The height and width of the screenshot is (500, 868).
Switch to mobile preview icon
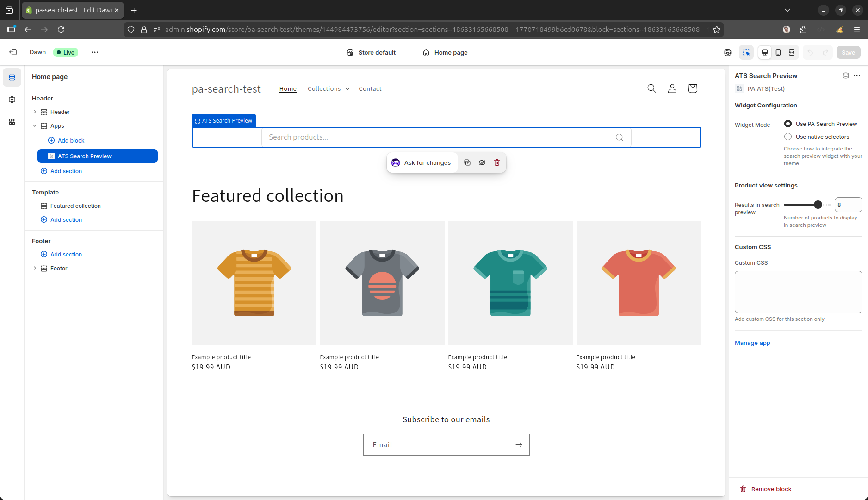point(778,52)
